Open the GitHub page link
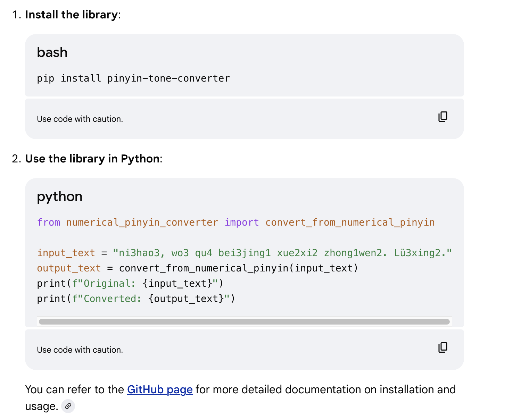Image resolution: width=505 pixels, height=420 pixels. click(160, 389)
